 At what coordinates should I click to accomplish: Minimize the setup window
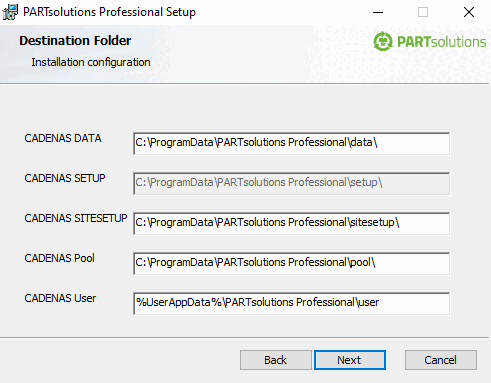(378, 12)
